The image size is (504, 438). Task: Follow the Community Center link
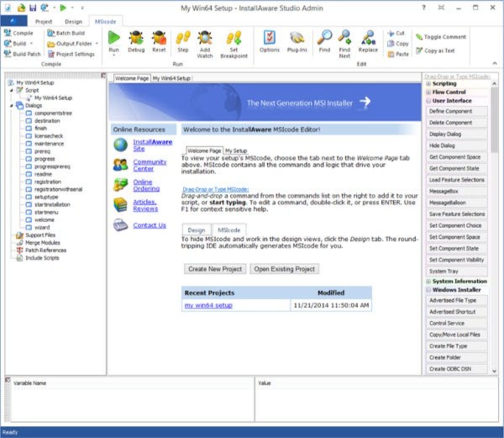(x=150, y=165)
